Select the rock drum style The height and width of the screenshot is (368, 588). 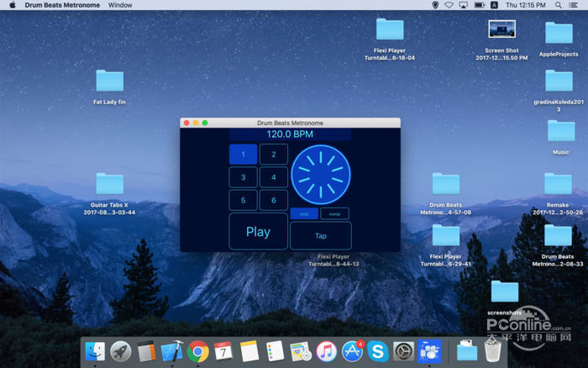pos(304,213)
